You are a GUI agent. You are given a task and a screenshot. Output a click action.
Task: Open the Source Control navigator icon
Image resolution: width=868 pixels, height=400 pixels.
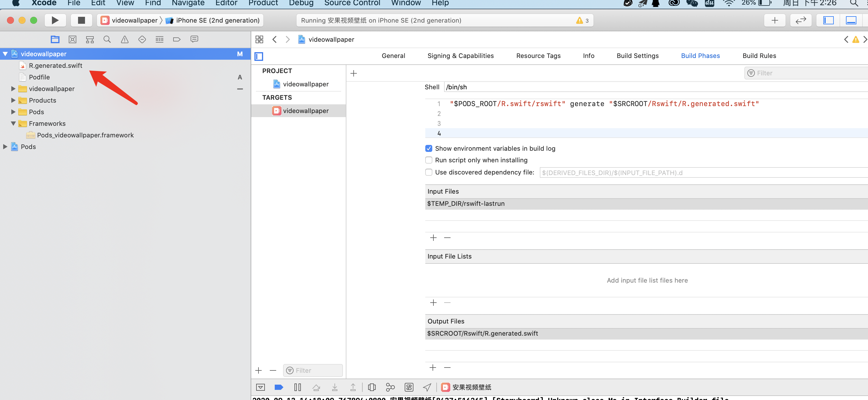point(73,39)
